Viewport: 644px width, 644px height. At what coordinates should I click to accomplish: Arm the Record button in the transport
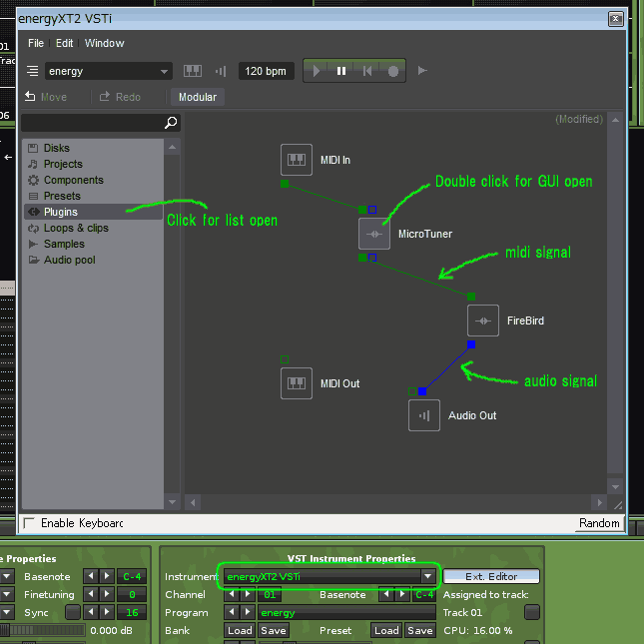[393, 71]
